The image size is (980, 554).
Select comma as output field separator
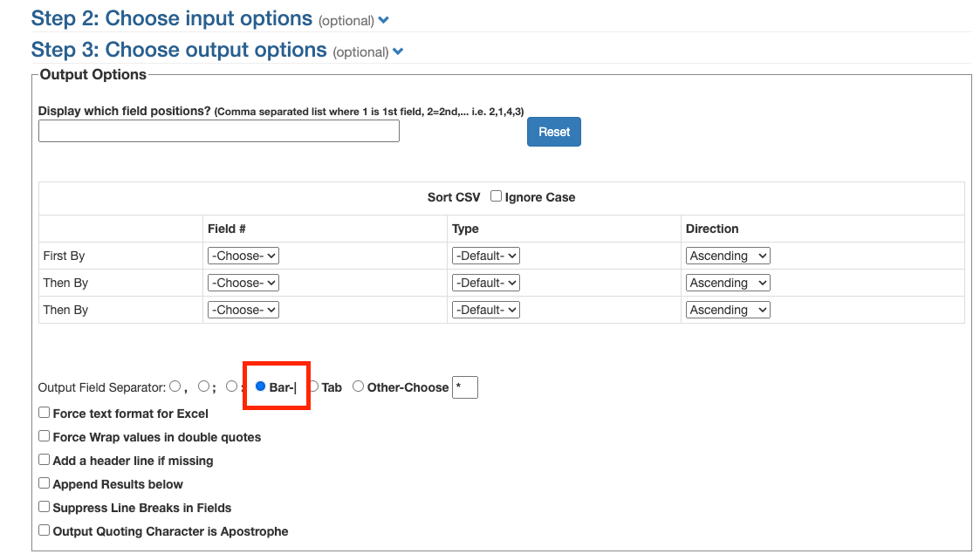click(175, 386)
